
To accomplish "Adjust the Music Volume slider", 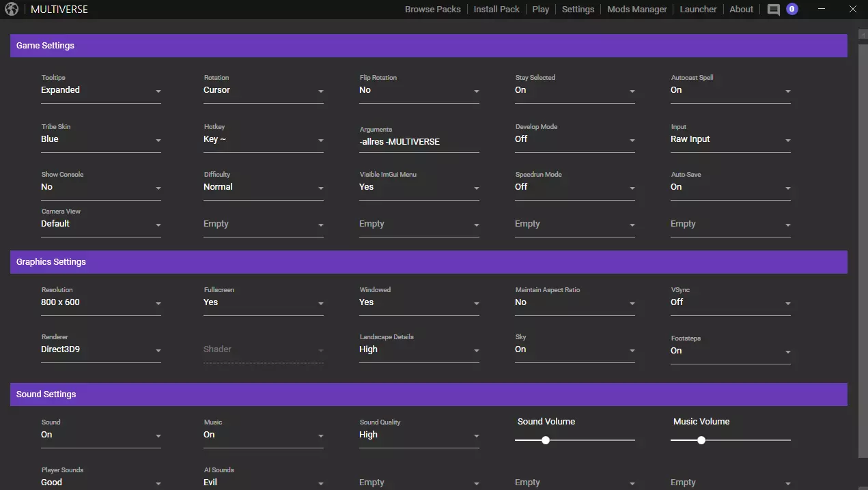I will 731,440.
